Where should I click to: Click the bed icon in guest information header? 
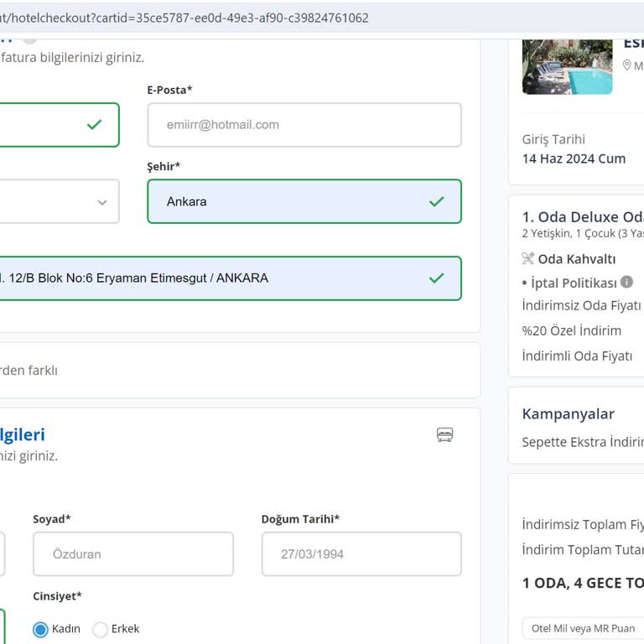coord(444,434)
